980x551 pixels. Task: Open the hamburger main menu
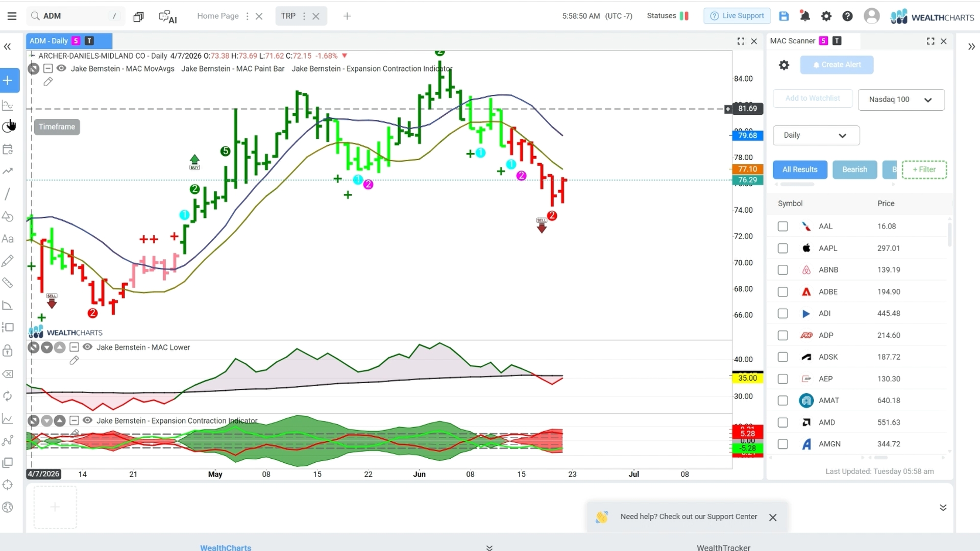coord(12,16)
